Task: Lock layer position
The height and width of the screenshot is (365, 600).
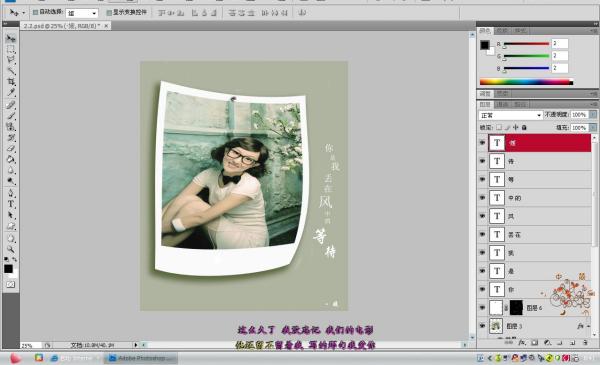Action: point(516,127)
